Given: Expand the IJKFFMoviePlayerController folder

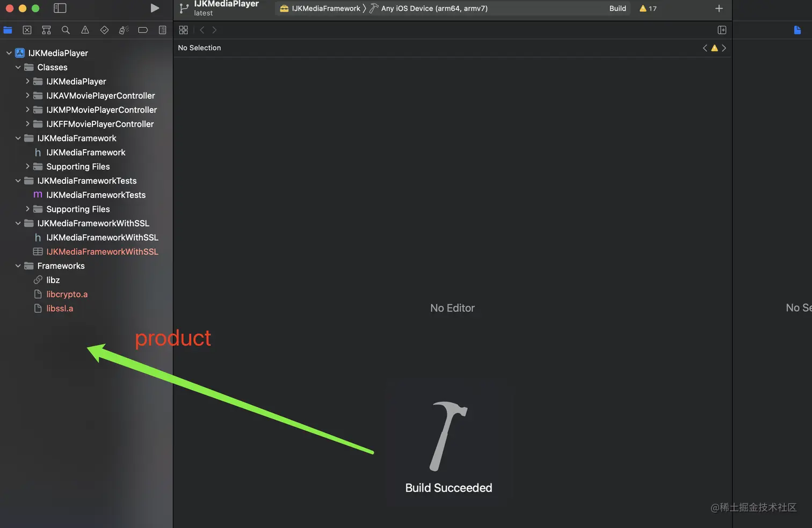Looking at the screenshot, I should pos(27,124).
